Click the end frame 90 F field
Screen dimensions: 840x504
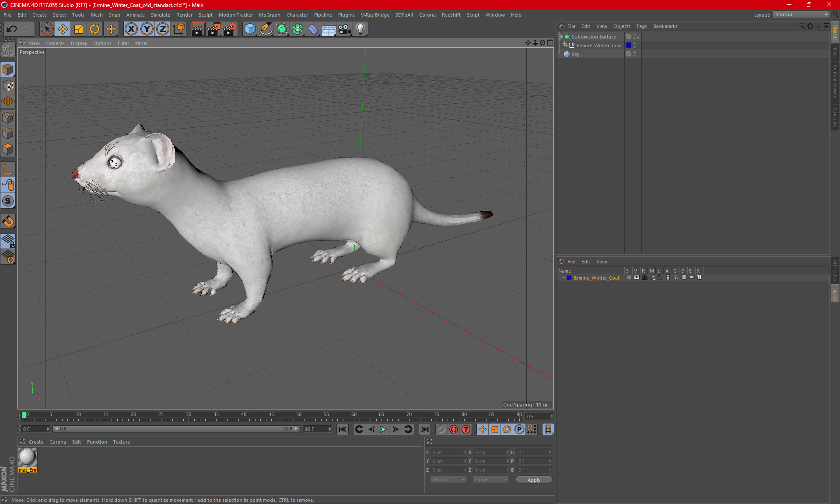pyautogui.click(x=317, y=429)
